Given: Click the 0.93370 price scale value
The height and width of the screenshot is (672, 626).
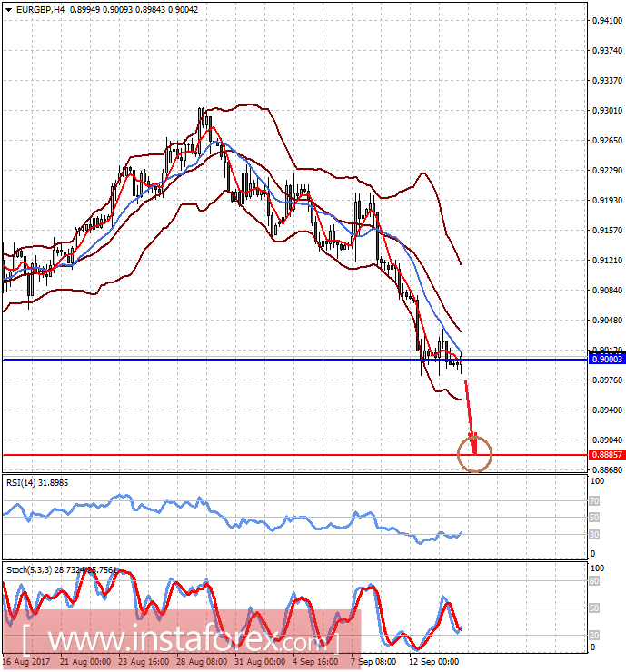Looking at the screenshot, I should [607, 81].
